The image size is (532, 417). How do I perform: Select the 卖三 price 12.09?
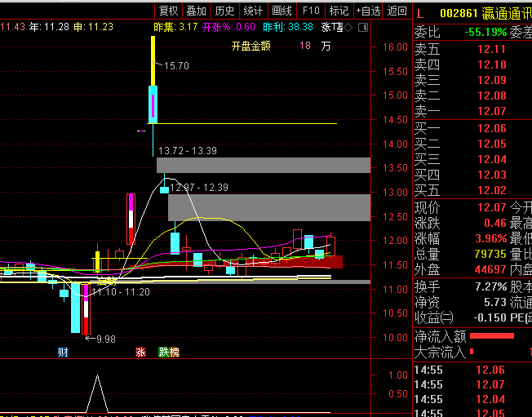point(492,80)
